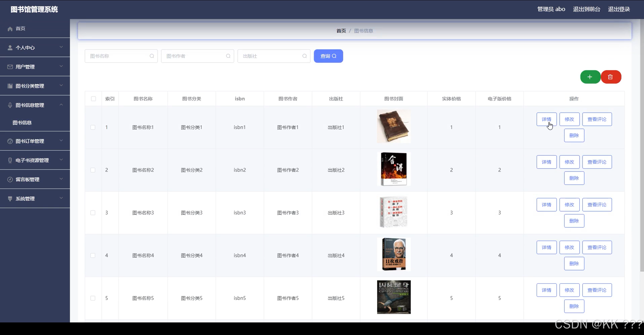Toggle the select-all header checkbox
Screen dimensions: 644x335
[x=93, y=99]
